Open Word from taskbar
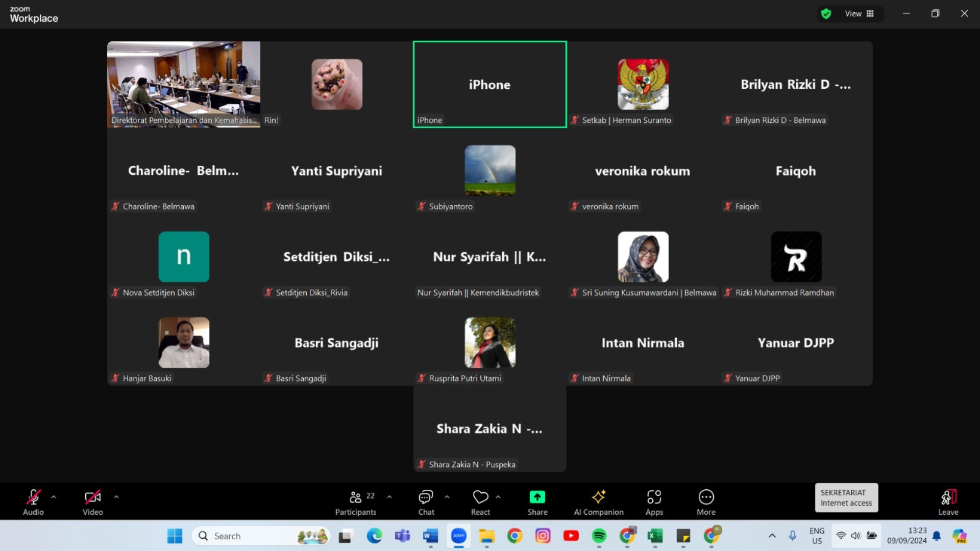This screenshot has height=551, width=980. pos(430,536)
